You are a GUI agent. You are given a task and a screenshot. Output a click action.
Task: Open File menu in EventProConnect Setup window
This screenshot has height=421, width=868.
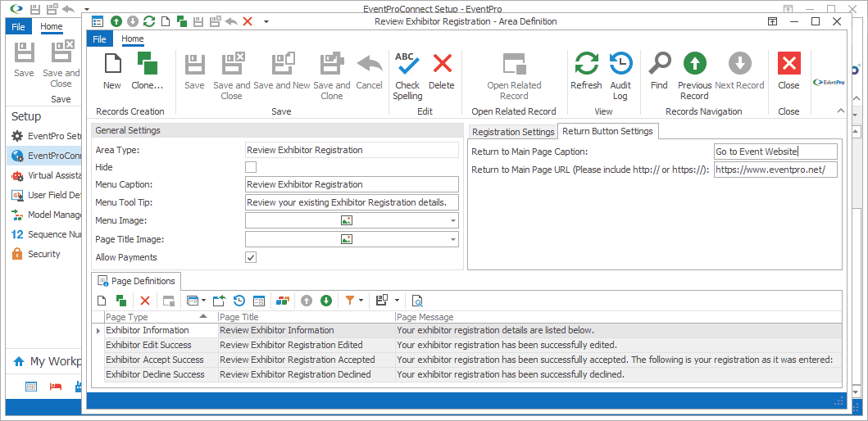[18, 26]
